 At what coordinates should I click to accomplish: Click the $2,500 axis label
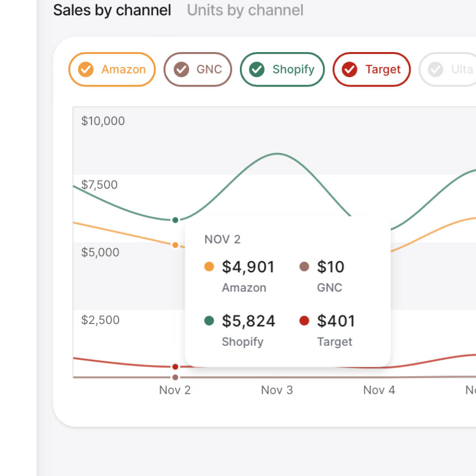(x=100, y=320)
